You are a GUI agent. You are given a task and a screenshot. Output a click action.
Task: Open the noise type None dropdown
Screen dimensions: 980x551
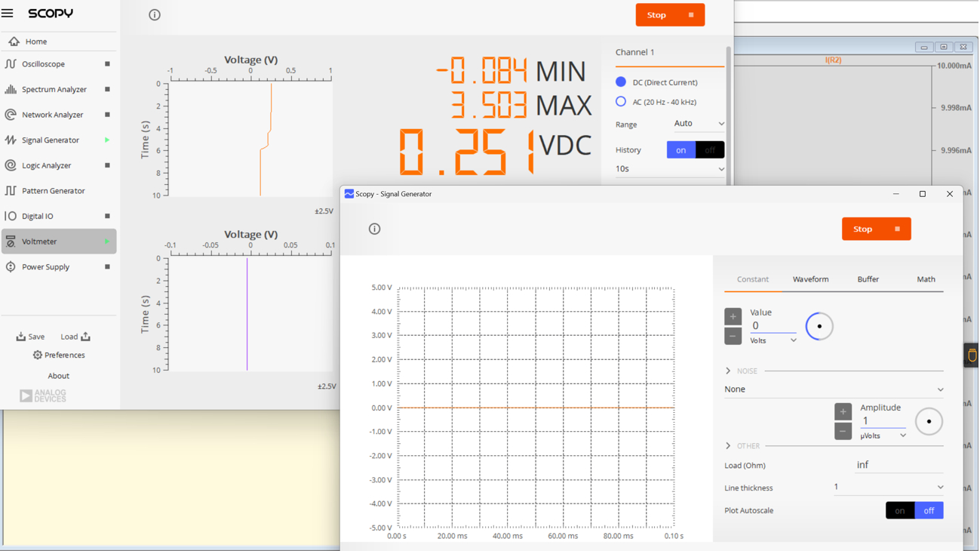click(x=834, y=389)
